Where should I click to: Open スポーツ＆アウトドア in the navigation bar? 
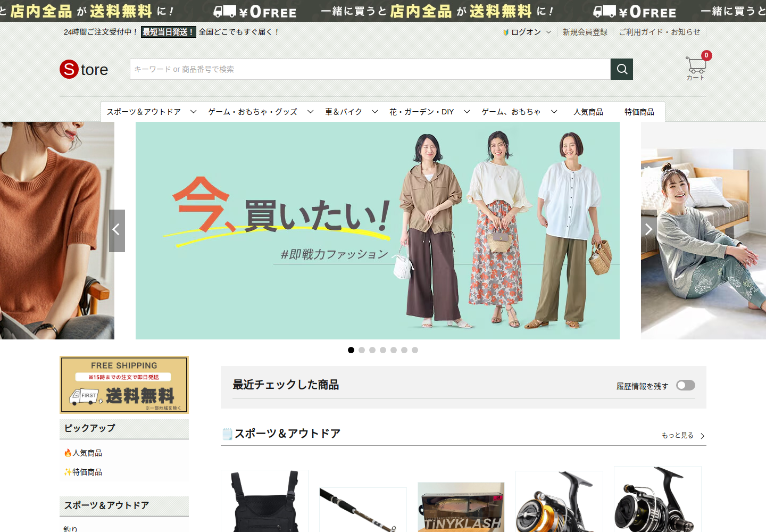144,112
